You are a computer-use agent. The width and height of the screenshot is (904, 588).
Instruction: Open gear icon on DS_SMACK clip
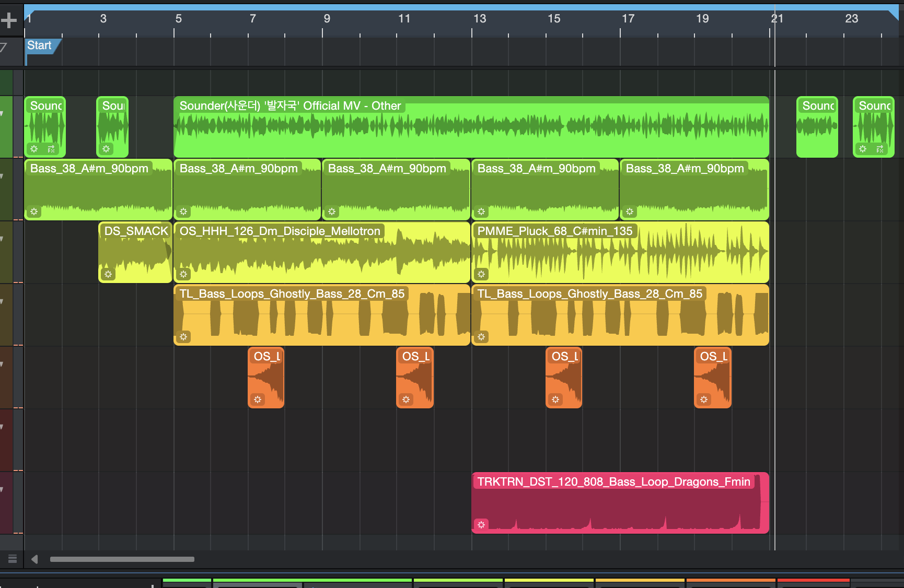[108, 274]
